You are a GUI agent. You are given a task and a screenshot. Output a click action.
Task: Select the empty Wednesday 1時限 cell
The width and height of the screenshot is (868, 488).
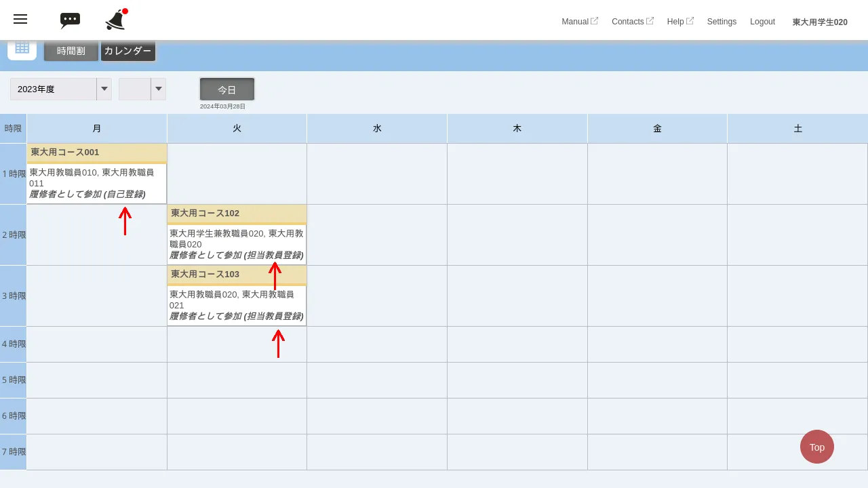click(x=376, y=174)
